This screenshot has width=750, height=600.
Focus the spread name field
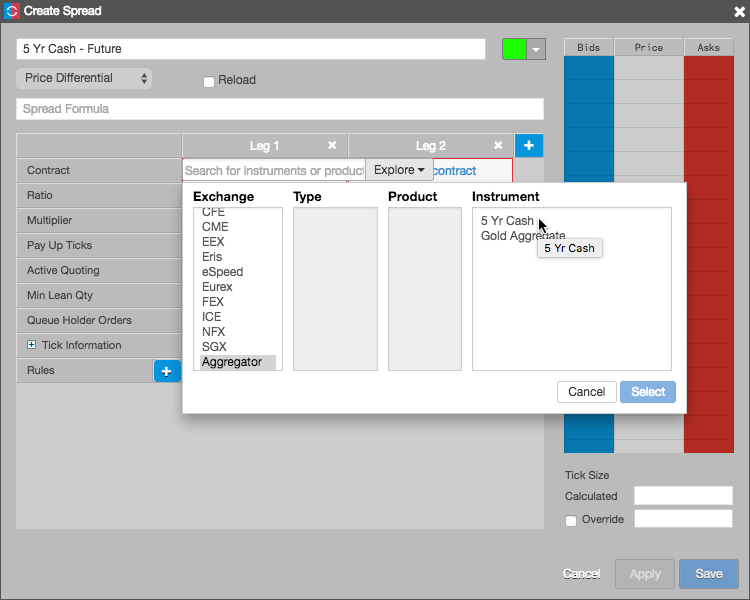click(x=251, y=49)
